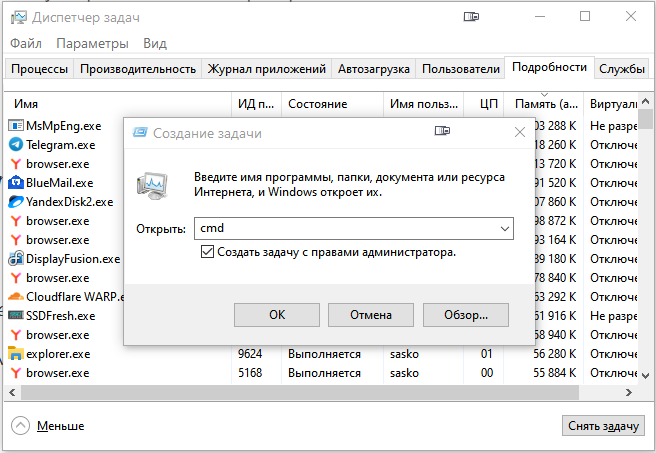The height and width of the screenshot is (453, 656).
Task: Click the Cloudflare WARP process name
Action: pos(75,297)
